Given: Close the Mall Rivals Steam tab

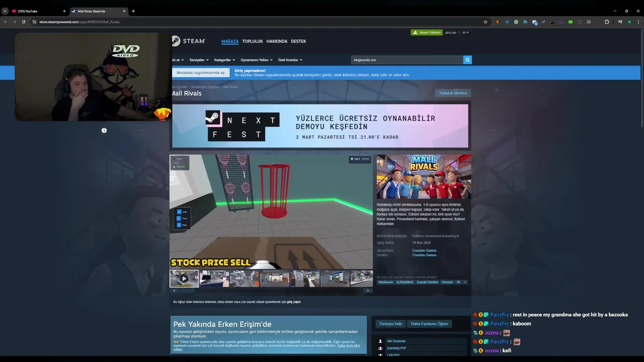Looking at the screenshot, I should [124, 11].
